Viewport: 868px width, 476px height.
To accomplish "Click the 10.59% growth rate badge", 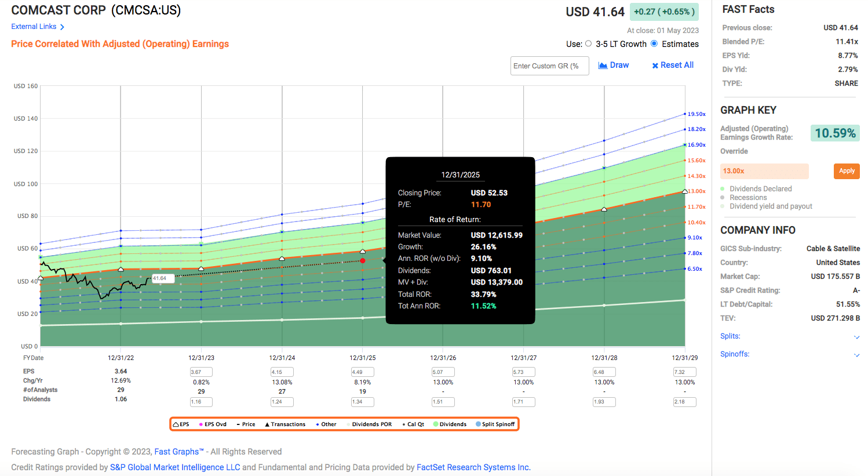I will click(835, 133).
